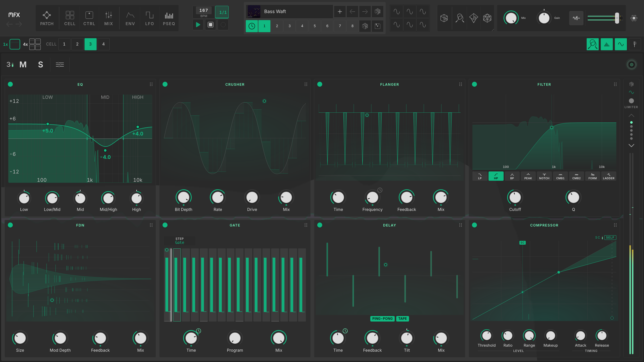Solo cell 3 with S button

(x=41, y=65)
